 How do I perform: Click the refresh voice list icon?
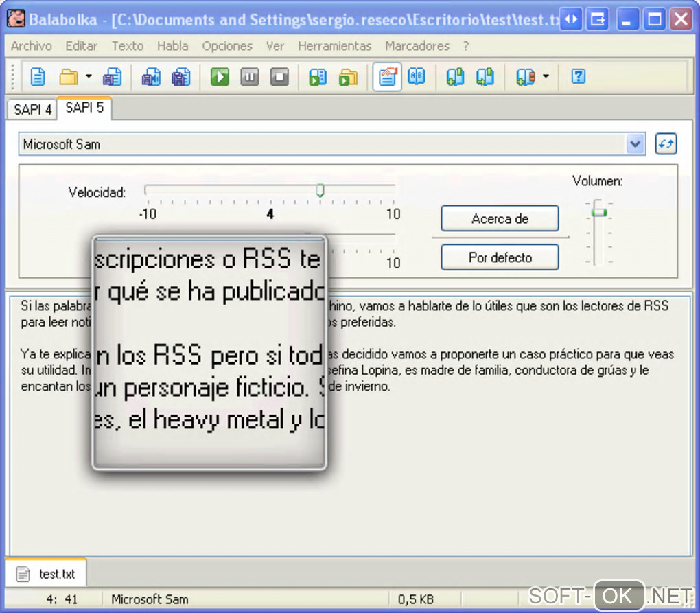(x=666, y=144)
